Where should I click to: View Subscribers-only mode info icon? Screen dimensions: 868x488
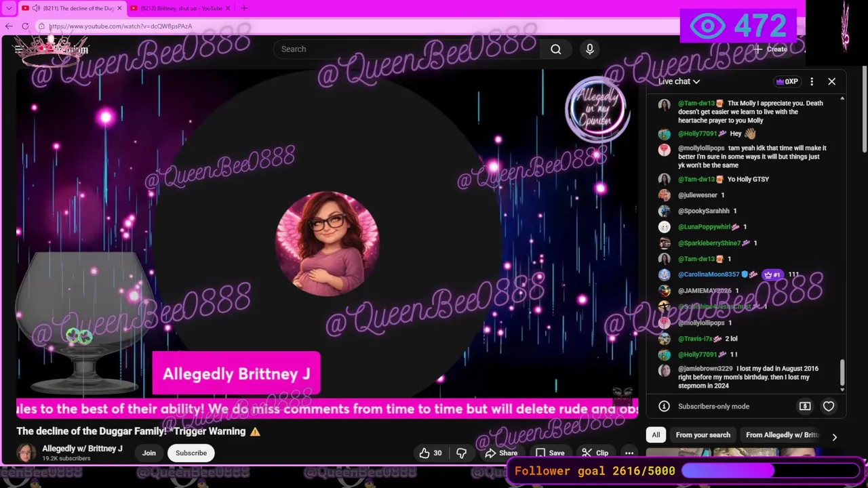665,406
